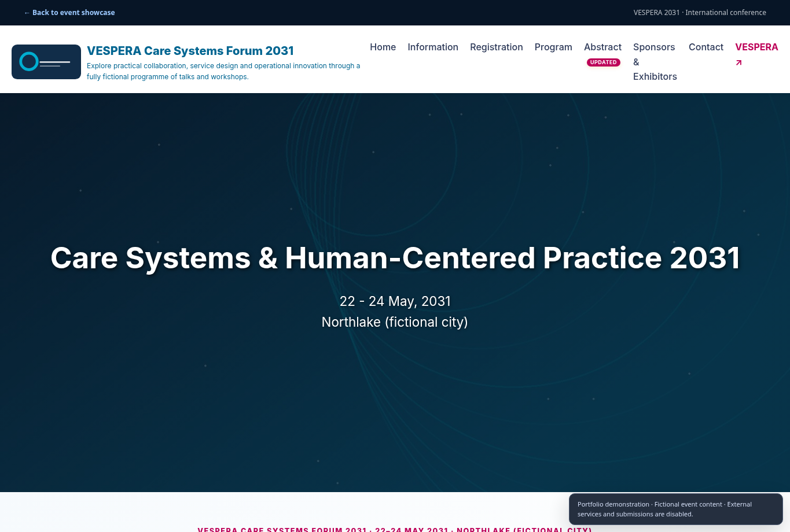This screenshot has height=532, width=790.
Task: Open the Abstract page
Action: pos(602,47)
